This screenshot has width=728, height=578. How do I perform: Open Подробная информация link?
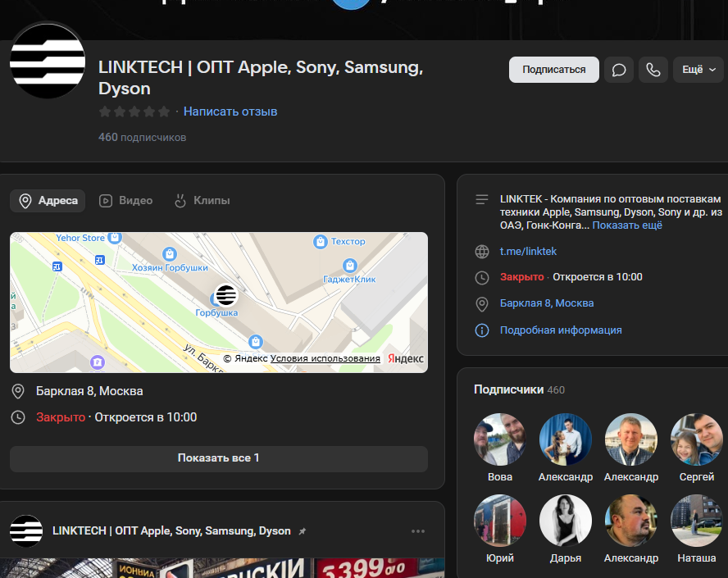point(561,330)
